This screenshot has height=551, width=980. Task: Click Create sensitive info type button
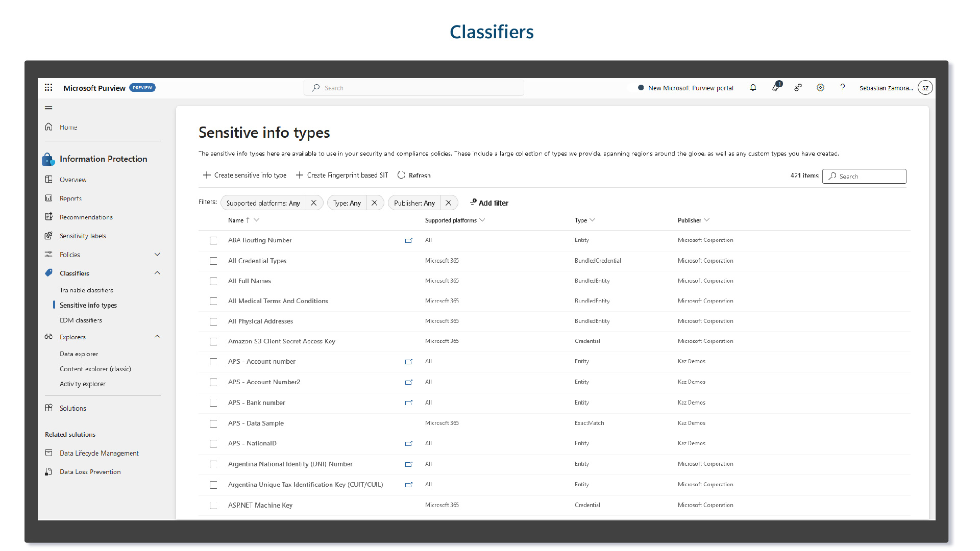point(245,175)
